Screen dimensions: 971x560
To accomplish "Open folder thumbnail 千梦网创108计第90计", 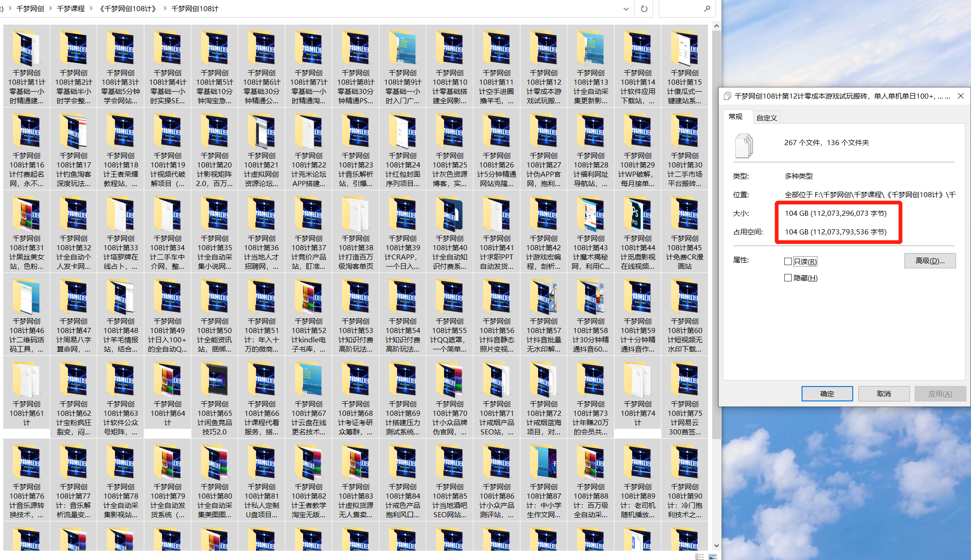I will coord(684,463).
